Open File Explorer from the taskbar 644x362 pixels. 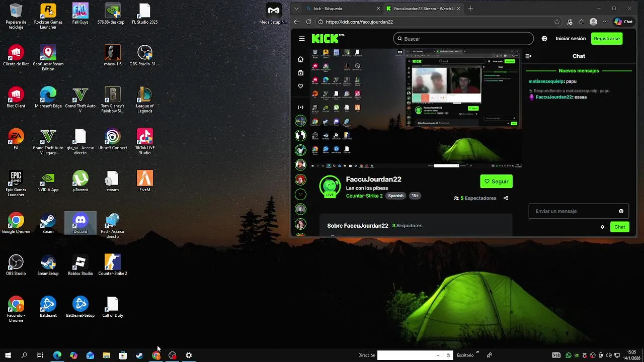tap(107, 355)
